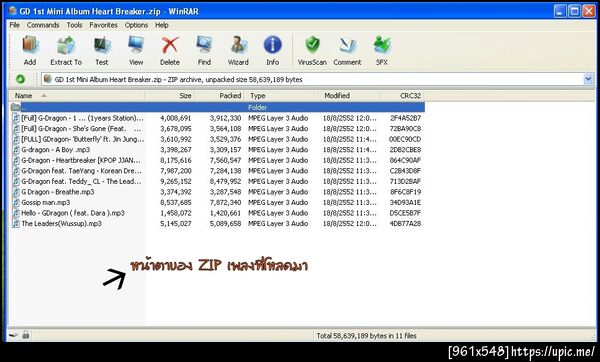The height and width of the screenshot is (362, 600).
Task: Click the WinRAR title bar icon
Action: pyautogui.click(x=13, y=11)
